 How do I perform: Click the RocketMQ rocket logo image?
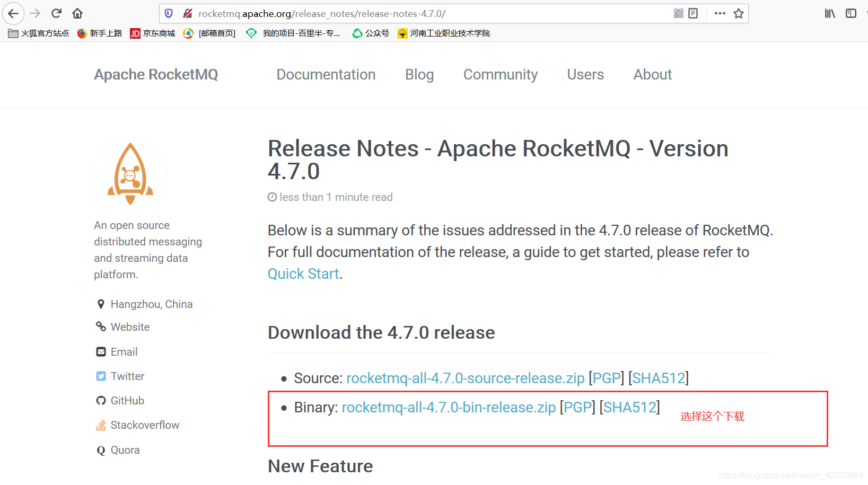pyautogui.click(x=130, y=174)
